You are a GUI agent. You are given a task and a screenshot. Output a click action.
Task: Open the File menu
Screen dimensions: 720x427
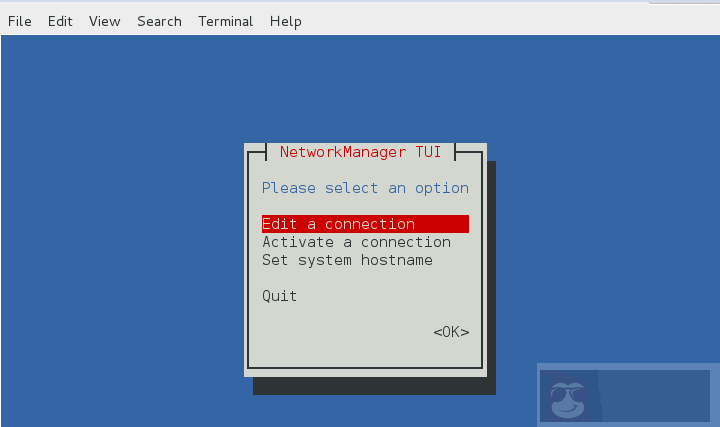point(20,22)
